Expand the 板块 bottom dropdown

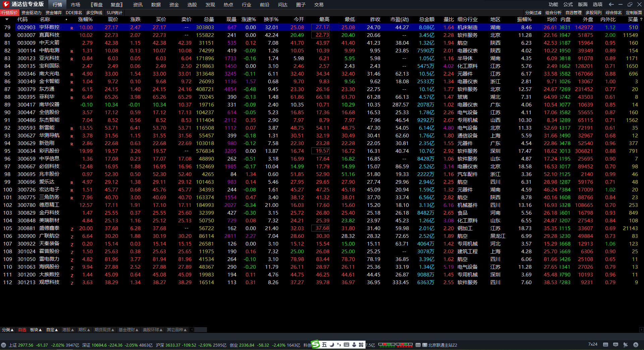point(36,330)
